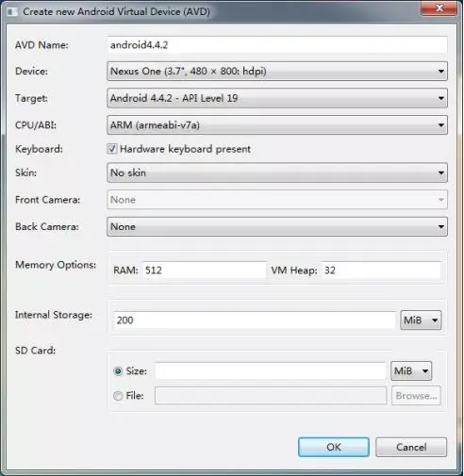Click the Target: label

[x=31, y=98]
